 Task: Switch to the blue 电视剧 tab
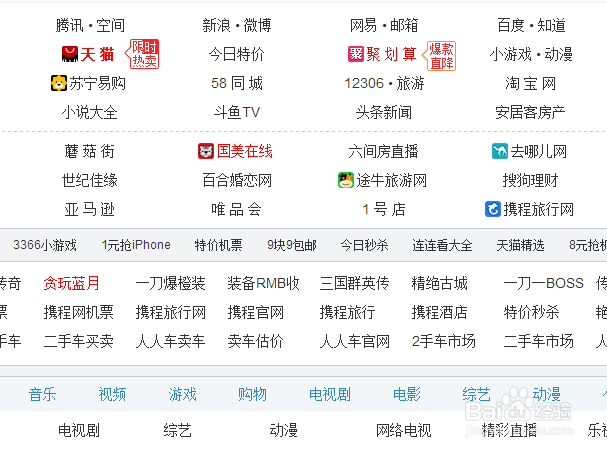click(x=329, y=394)
